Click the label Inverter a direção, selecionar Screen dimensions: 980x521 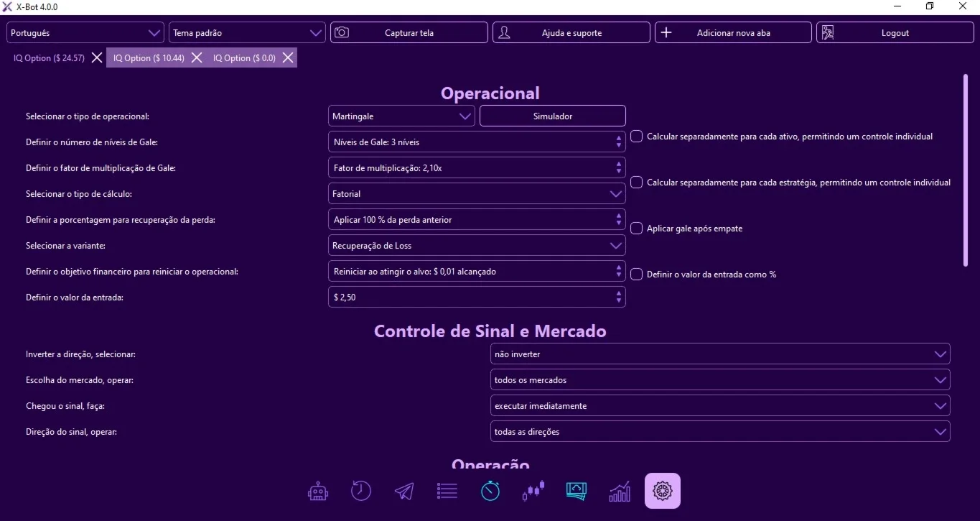pyautogui.click(x=80, y=355)
